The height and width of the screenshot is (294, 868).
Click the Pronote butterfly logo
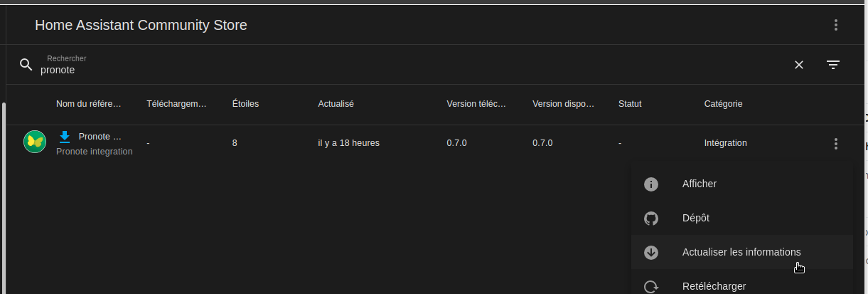pyautogui.click(x=35, y=142)
